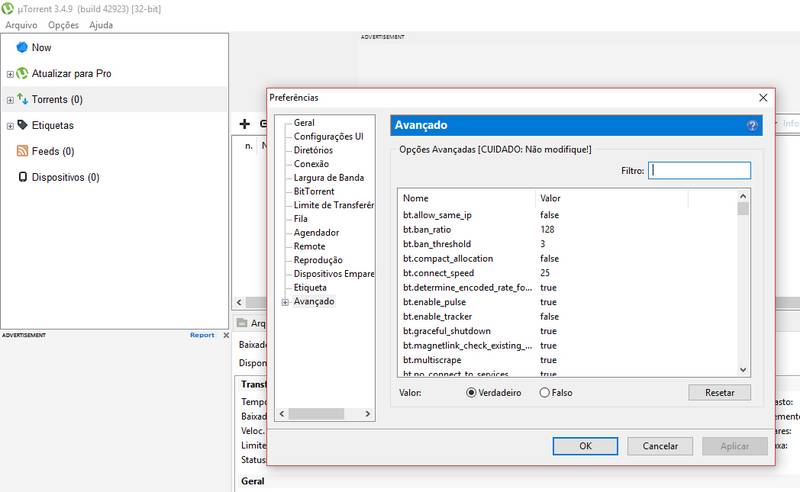Viewport: 800px width, 492px height.
Task: Select the bt.graceful_shutdown row
Action: (x=567, y=331)
